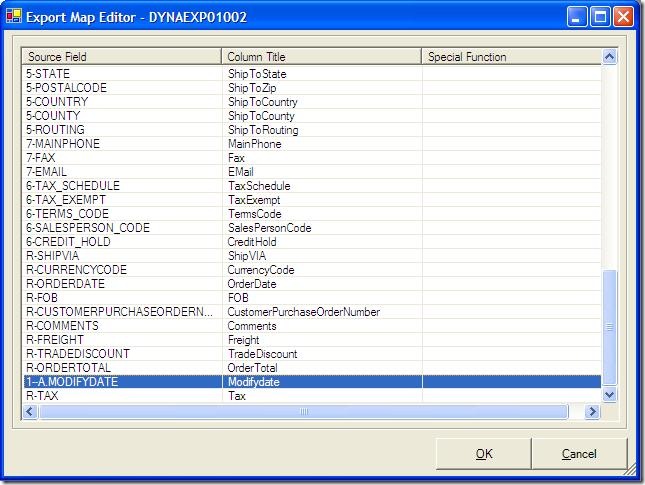This screenshot has height=485, width=645.
Task: Click the TaxSchedule column title cell
Action: click(x=322, y=186)
